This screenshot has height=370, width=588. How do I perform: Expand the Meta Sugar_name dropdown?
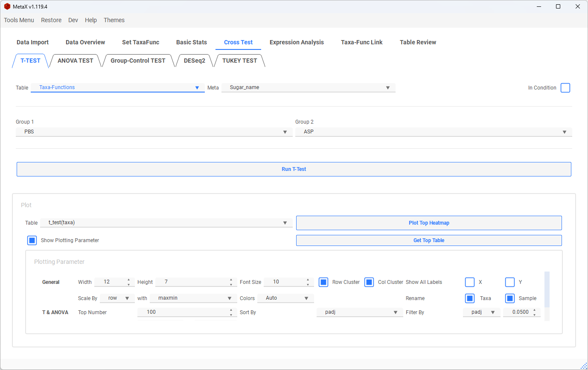308,87
